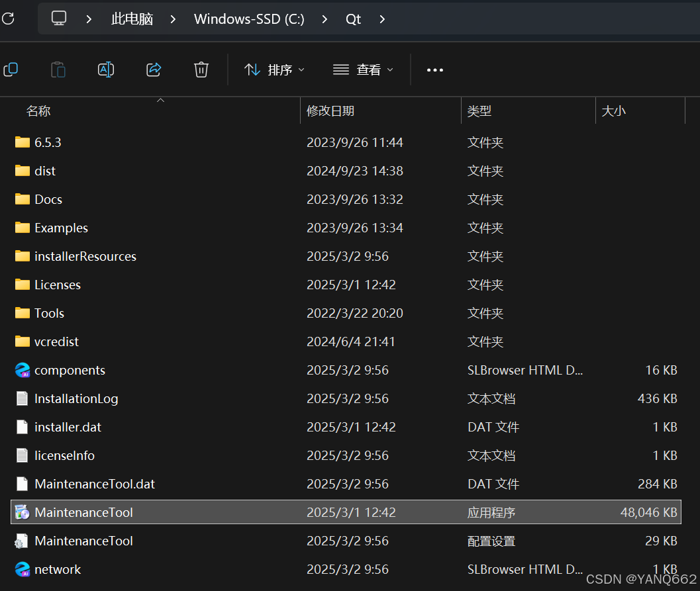Click the Tools folder icon
This screenshot has width=700, height=591.
23,313
